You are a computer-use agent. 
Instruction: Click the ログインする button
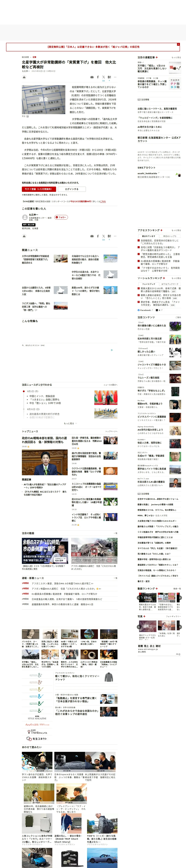click(x=72, y=189)
